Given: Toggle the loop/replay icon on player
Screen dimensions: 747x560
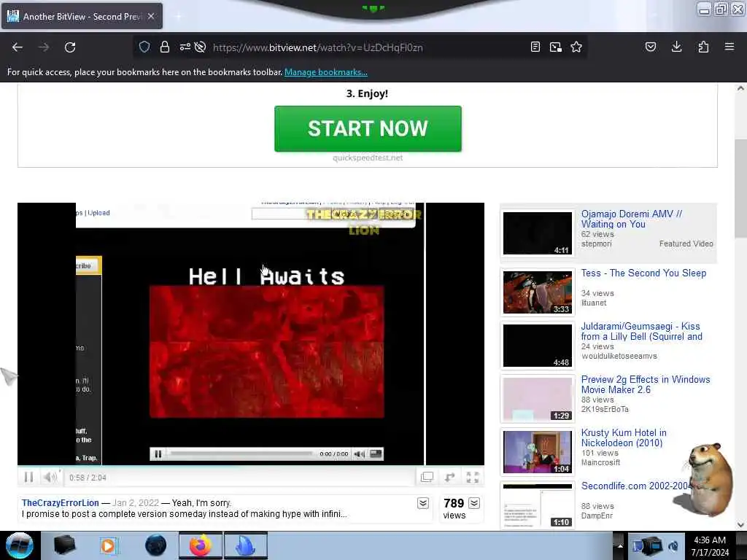Looking at the screenshot, I should [449, 477].
